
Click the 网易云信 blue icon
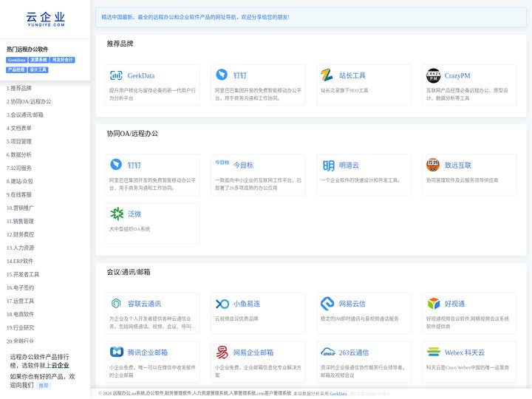click(x=327, y=304)
